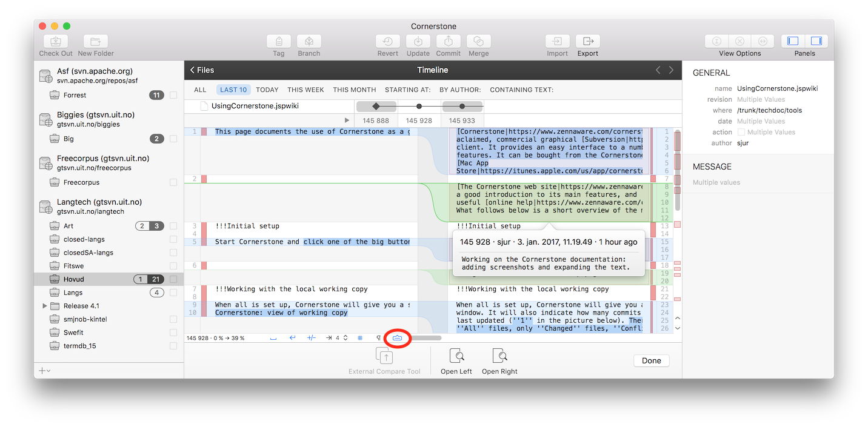The image size is (868, 427).
Task: Toggle the right inspector panel
Action: tap(816, 41)
